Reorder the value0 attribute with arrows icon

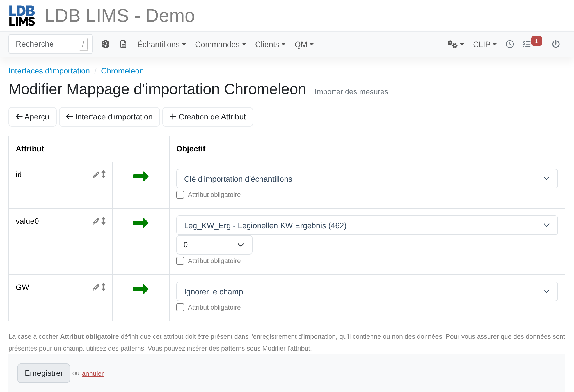[104, 221]
